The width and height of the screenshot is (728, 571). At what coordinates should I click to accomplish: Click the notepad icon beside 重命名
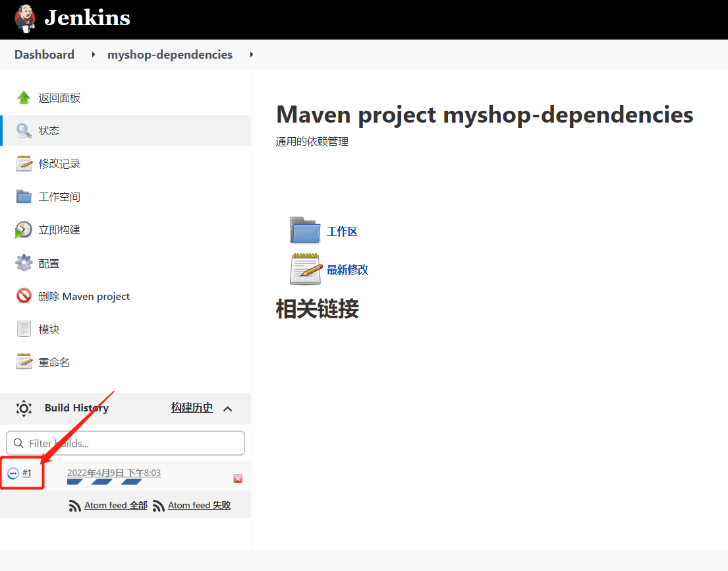[x=24, y=362]
